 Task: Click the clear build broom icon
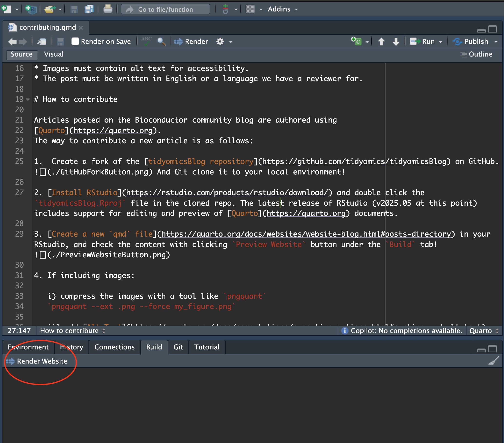(x=494, y=361)
